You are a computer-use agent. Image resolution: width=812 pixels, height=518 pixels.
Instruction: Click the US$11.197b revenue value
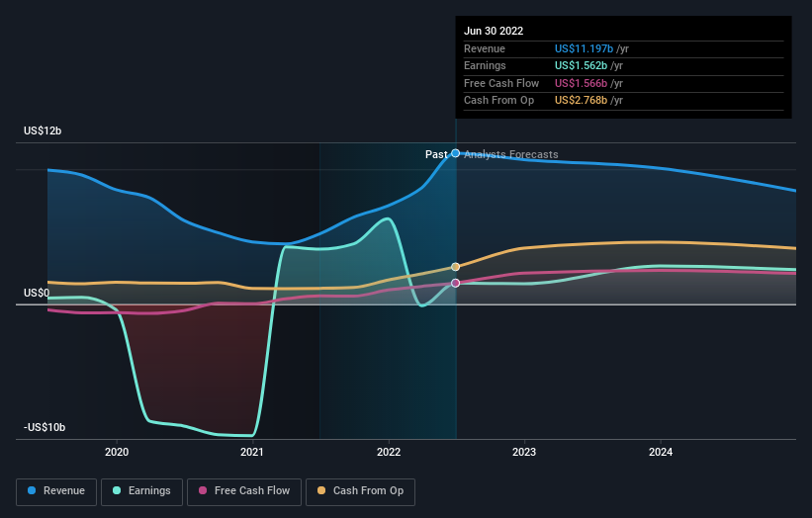[x=585, y=48]
